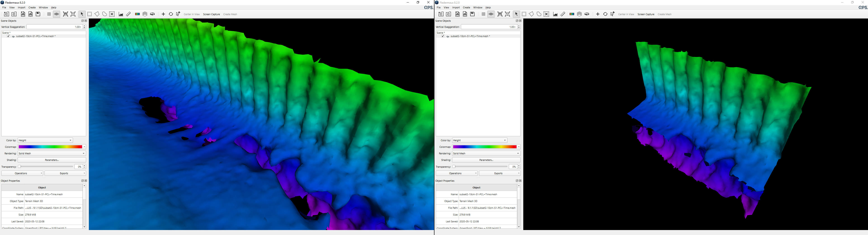Viewport: 868px width, 235px height.
Task: Click rectangle selection tool in right window
Action: tap(524, 14)
